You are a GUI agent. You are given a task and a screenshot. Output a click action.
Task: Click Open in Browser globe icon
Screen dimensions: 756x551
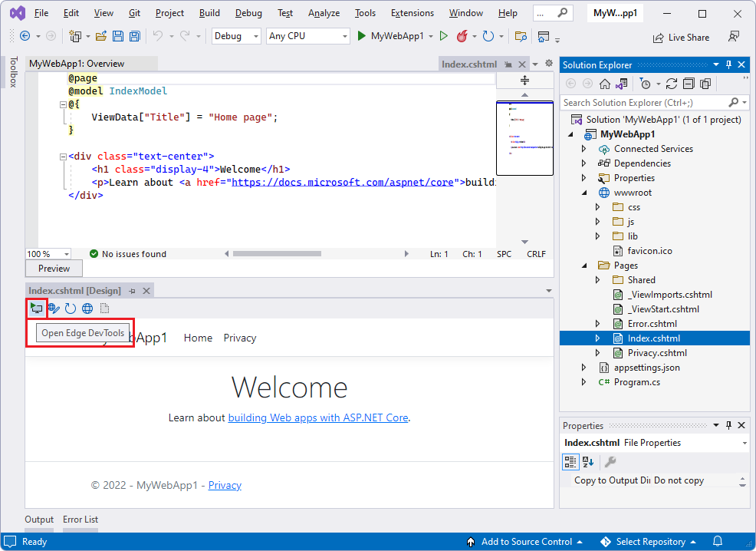[x=87, y=308]
